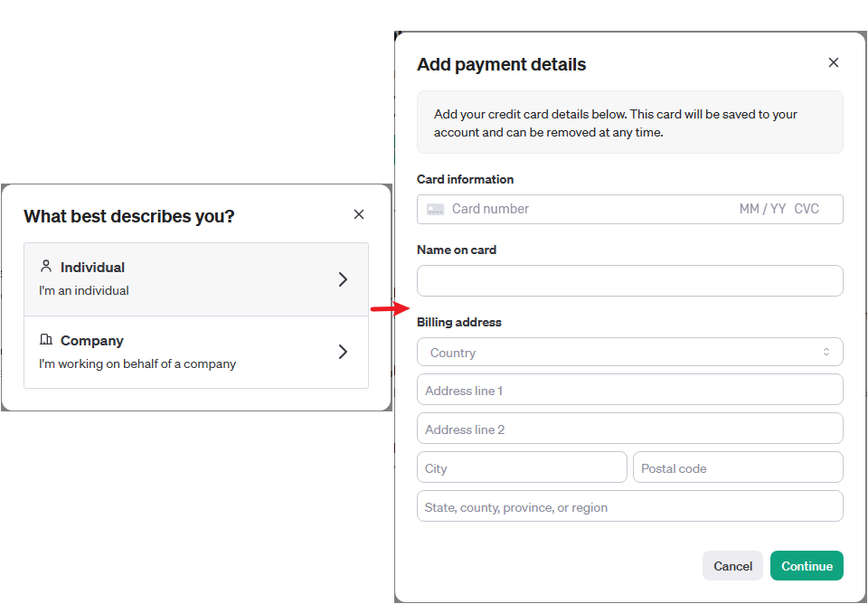The height and width of the screenshot is (604, 868).
Task: Click the building icon beside Company
Action: [x=46, y=339]
